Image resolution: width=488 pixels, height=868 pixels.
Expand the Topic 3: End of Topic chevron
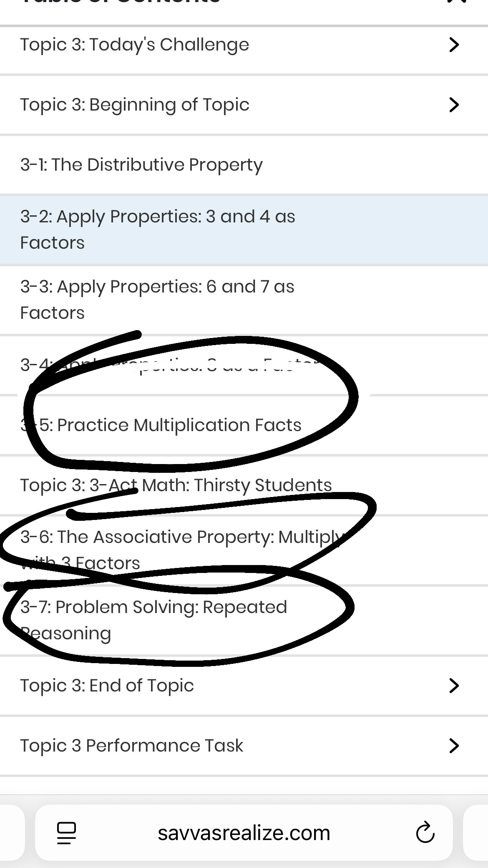point(454,686)
